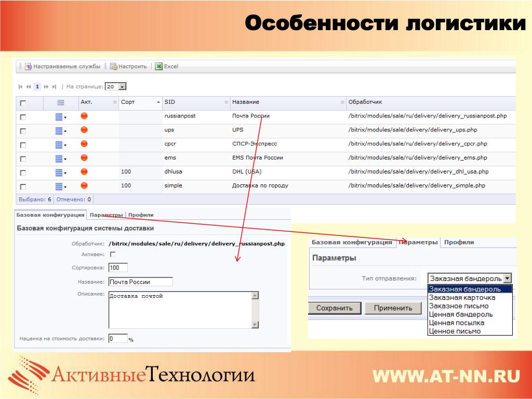532x399 pixels.
Task: Click the actions column header icon
Action: click(x=61, y=102)
